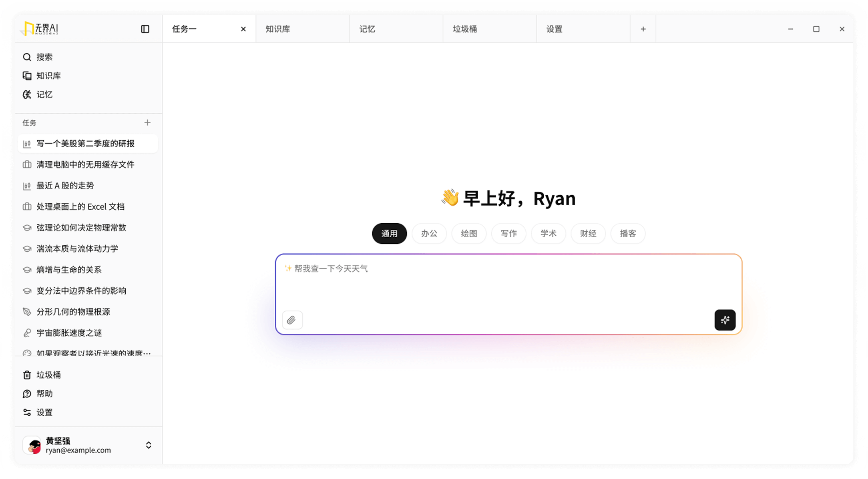This screenshot has height=479, width=868.
Task: Click the search icon in the sidebar
Action: coord(27,57)
